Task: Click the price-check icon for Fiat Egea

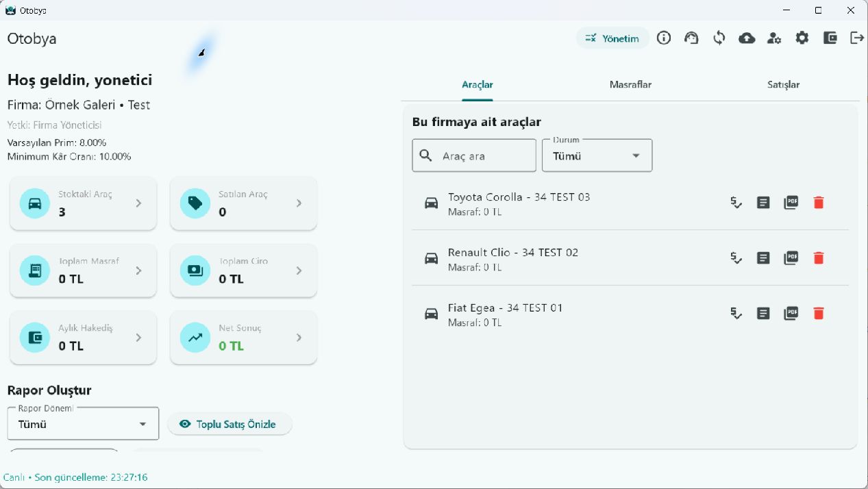Action: pyautogui.click(x=736, y=314)
